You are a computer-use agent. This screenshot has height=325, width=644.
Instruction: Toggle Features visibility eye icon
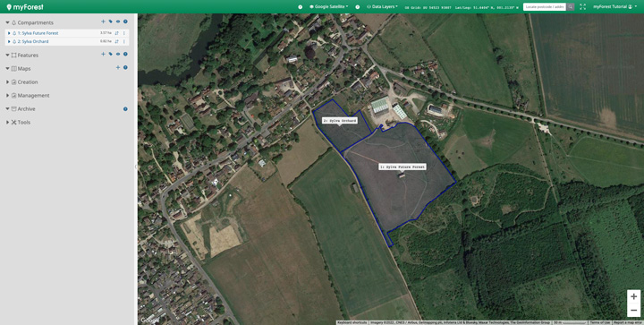(x=118, y=54)
